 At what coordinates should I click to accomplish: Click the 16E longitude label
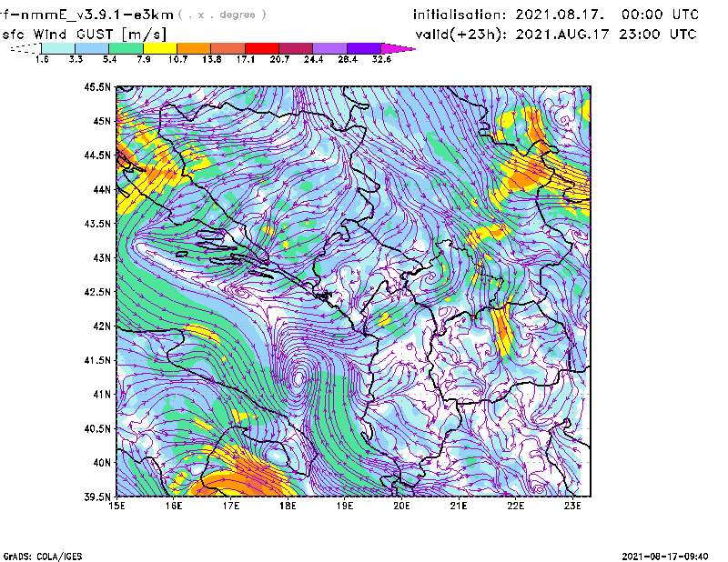(174, 506)
